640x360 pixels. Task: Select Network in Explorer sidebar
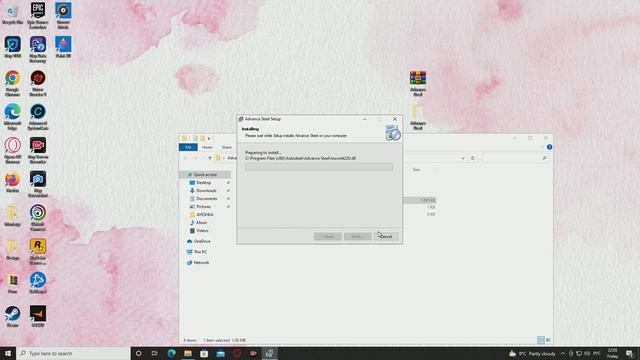[x=201, y=262]
